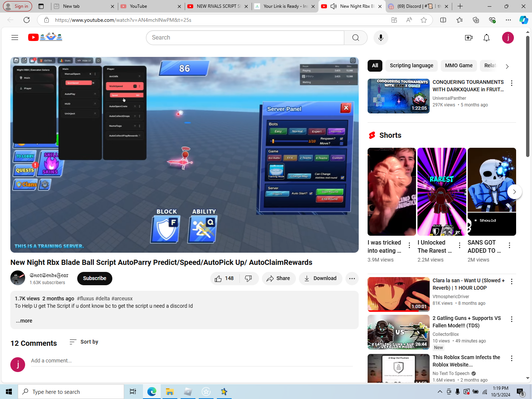Open the YouTube hamburger guide menu
The image size is (532, 399).
coord(15,37)
